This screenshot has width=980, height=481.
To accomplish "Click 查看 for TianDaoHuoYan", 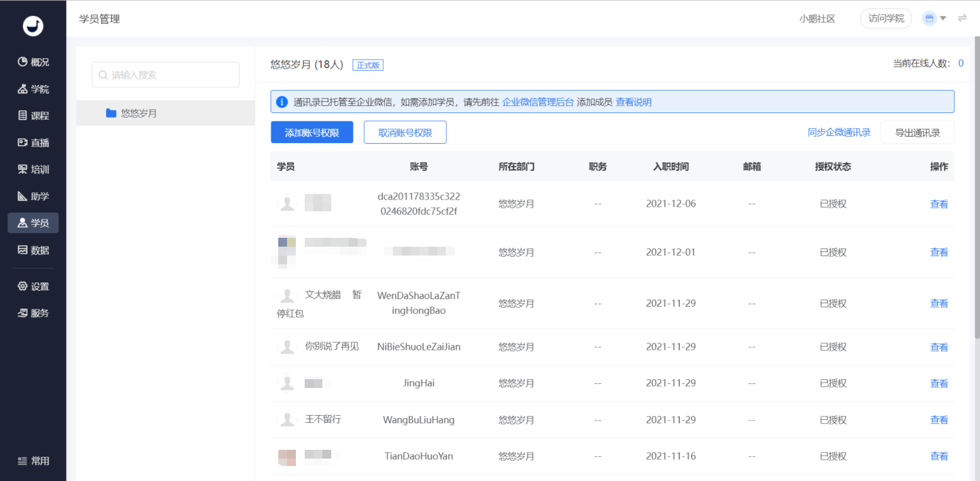I will point(939,456).
